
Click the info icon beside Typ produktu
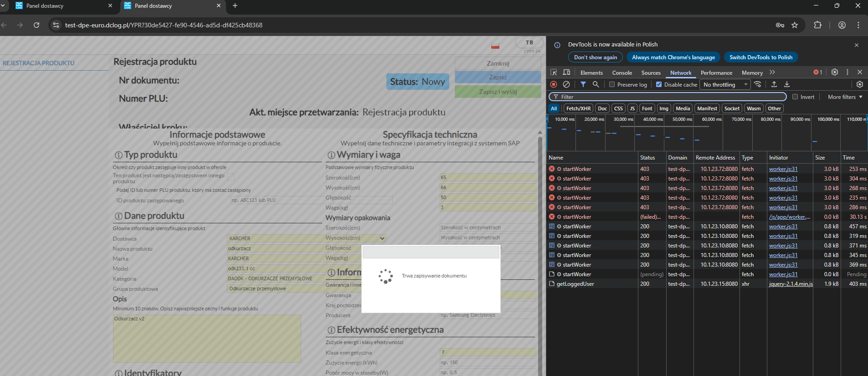click(118, 155)
